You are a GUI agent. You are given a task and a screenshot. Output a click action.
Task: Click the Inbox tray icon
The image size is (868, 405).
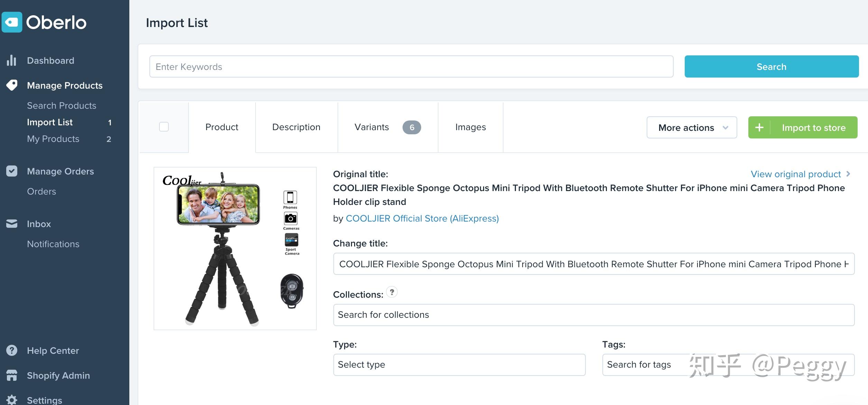pos(12,224)
